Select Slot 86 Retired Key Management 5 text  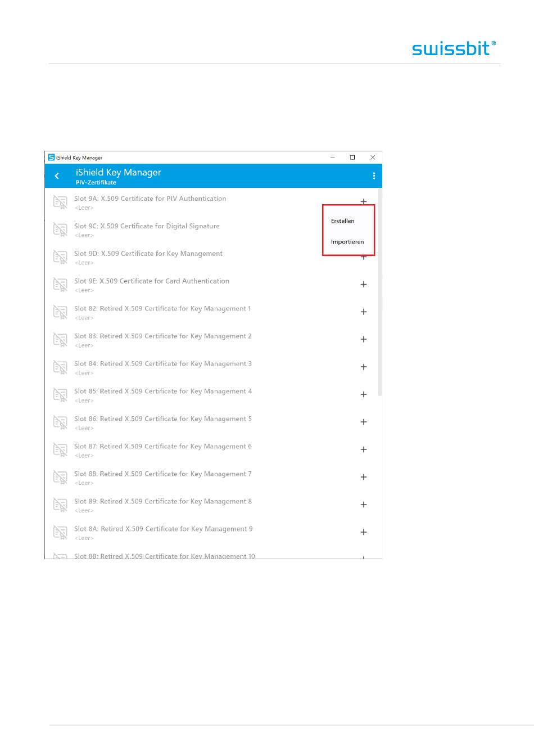(163, 419)
